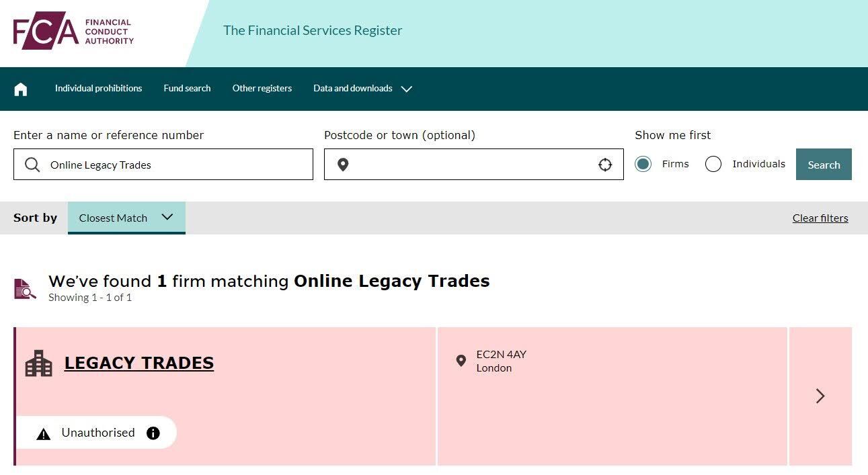868x475 pixels.
Task: Click the magnifier icon in name field
Action: 32,165
